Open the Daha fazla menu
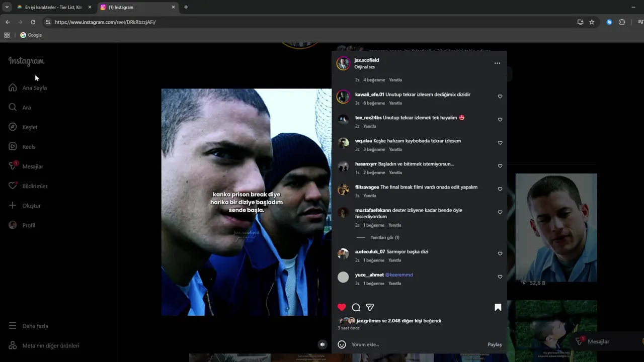The width and height of the screenshot is (644, 362). pyautogui.click(x=29, y=326)
